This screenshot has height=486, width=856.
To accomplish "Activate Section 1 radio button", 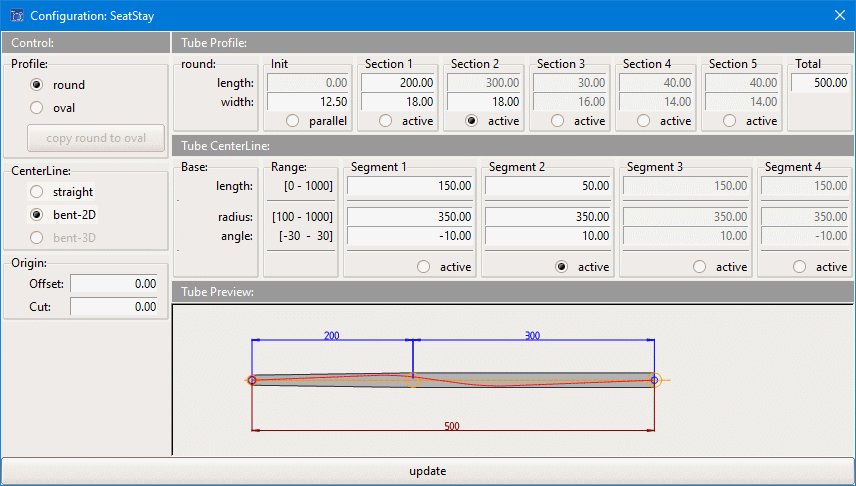I will pos(385,121).
